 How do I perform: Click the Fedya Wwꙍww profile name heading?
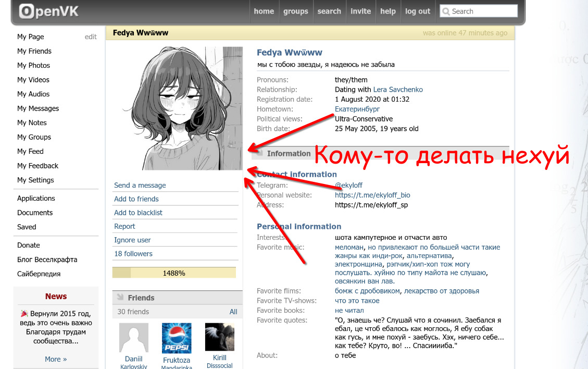pos(290,53)
